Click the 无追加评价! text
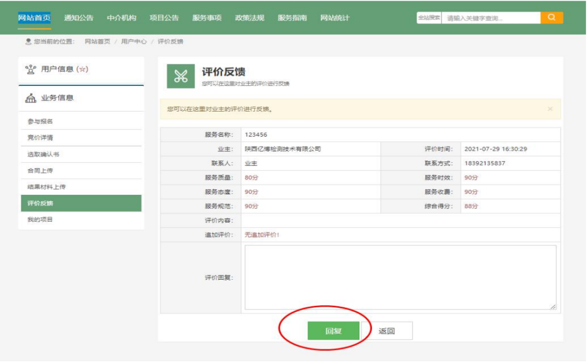This screenshot has height=364, width=588. (x=262, y=235)
